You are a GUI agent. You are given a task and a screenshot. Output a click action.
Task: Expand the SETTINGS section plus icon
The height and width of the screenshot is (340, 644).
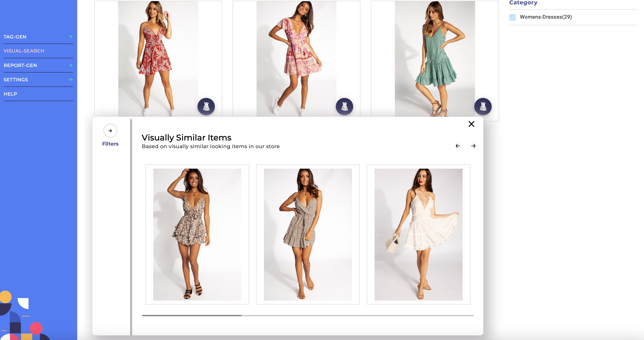71,79
